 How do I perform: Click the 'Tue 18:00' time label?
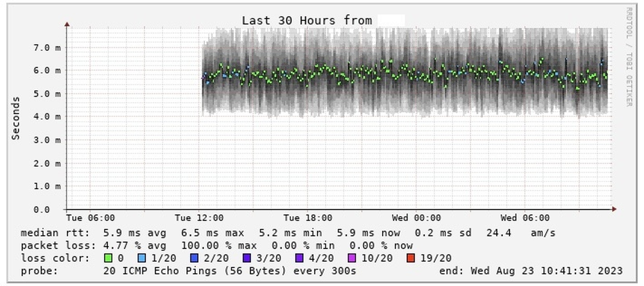[308, 218]
